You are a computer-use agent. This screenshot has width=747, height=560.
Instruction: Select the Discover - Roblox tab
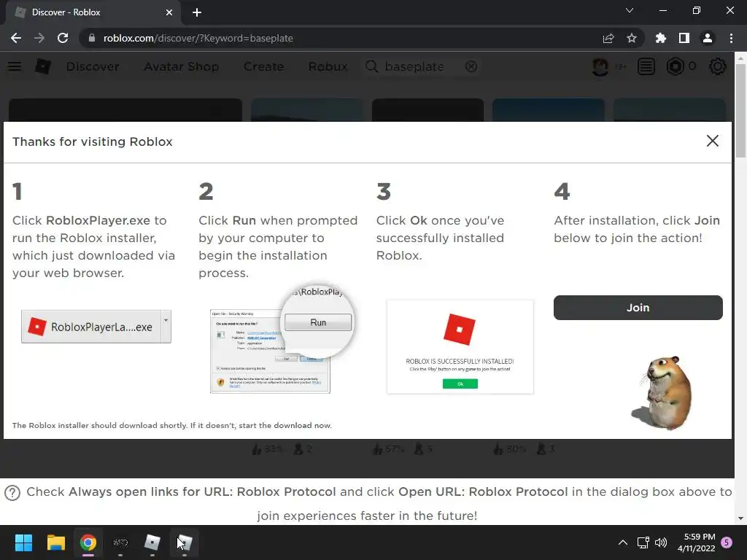(93, 12)
